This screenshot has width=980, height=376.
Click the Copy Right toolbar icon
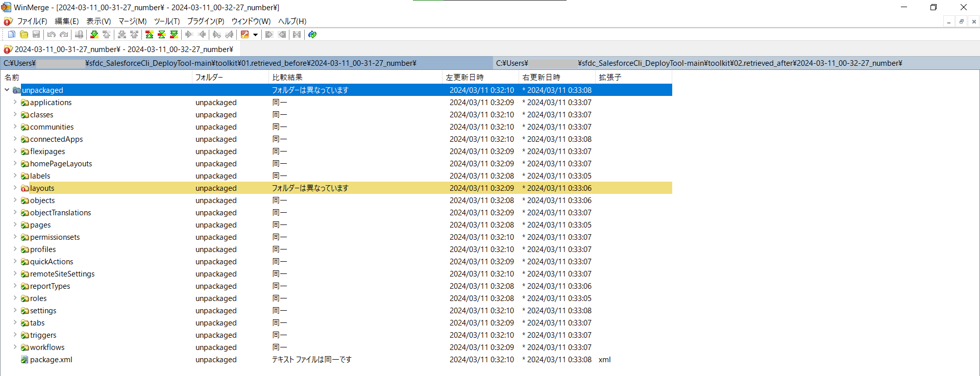pyautogui.click(x=189, y=34)
